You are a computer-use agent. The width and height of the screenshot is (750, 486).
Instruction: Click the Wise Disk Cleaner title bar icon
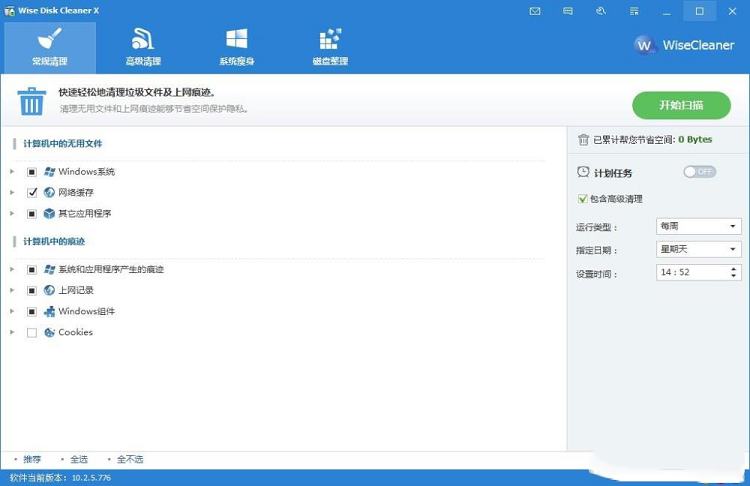[9, 11]
